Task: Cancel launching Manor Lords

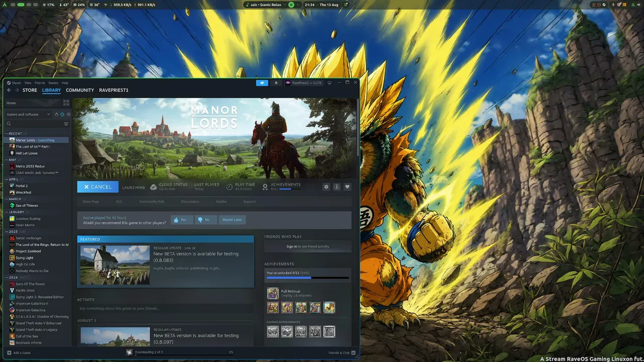Action: [x=98, y=187]
